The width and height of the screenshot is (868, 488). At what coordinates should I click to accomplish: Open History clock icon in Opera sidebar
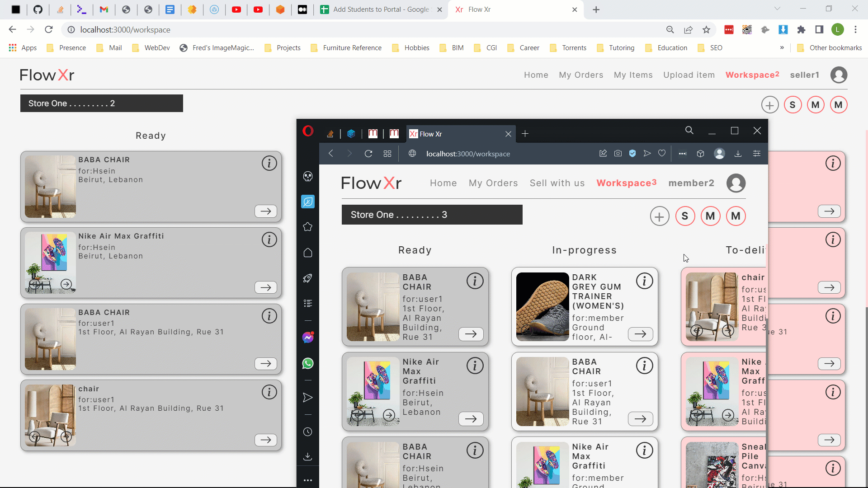[x=308, y=432]
